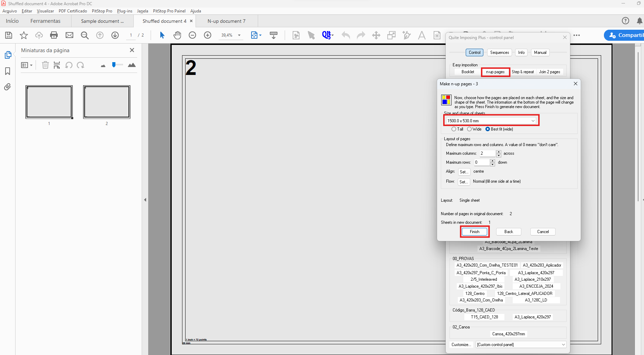Go to next page arrow icon
644x355 pixels.
[115, 35]
